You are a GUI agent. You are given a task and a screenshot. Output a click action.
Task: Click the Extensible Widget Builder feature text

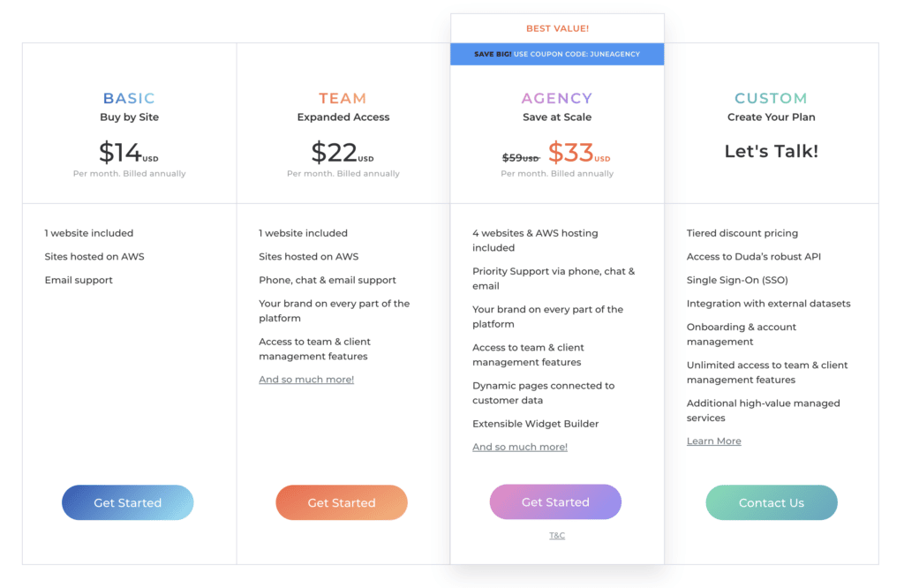click(x=536, y=424)
